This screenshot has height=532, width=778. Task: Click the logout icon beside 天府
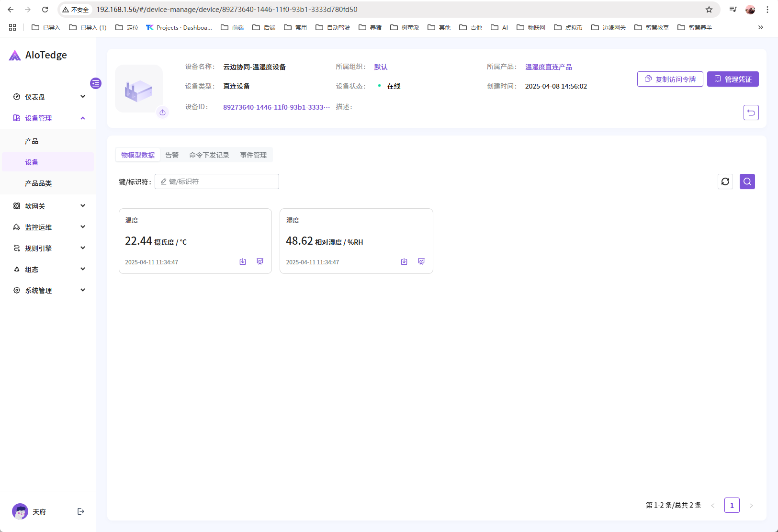click(x=81, y=511)
